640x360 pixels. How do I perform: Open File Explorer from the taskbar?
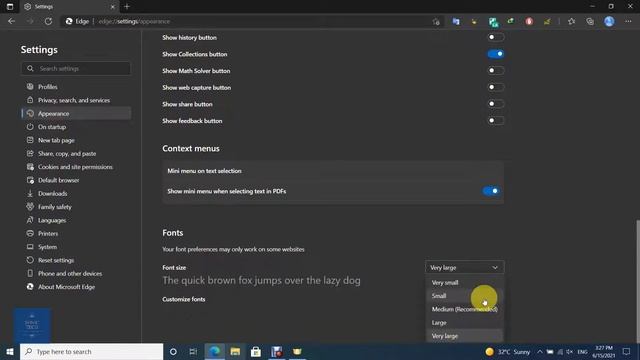[235, 351]
